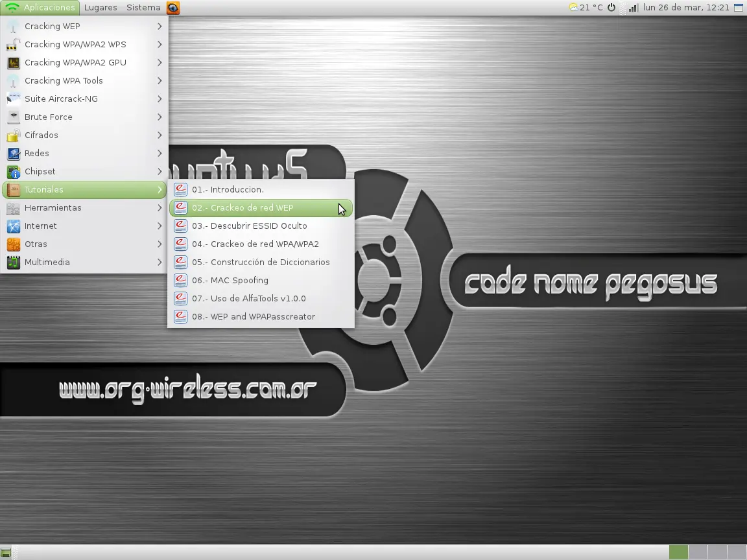747x560 pixels.
Task: Open tutorial 02.- Crackeo de red WEP
Action: [x=261, y=207]
